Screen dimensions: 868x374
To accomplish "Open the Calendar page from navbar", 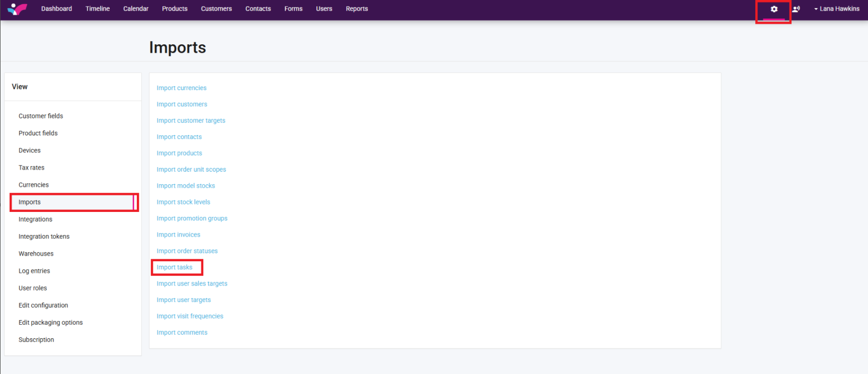I will click(136, 9).
